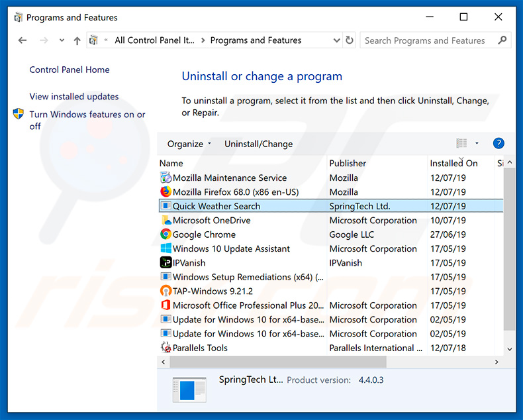Click the horizontal scrollbar thumb
This screenshot has height=420, width=523.
coord(278,362)
